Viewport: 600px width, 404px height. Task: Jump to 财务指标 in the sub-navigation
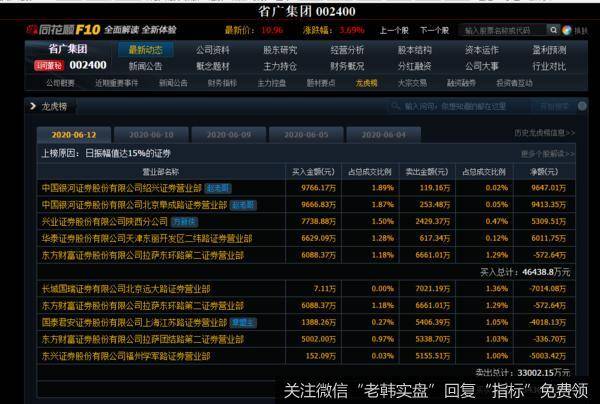pos(222,83)
